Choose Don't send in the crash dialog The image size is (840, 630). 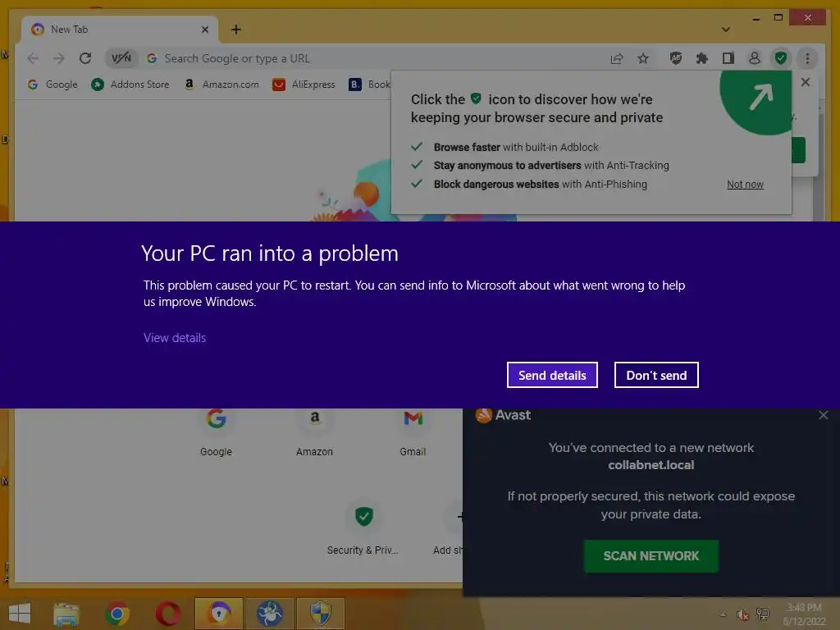tap(656, 375)
